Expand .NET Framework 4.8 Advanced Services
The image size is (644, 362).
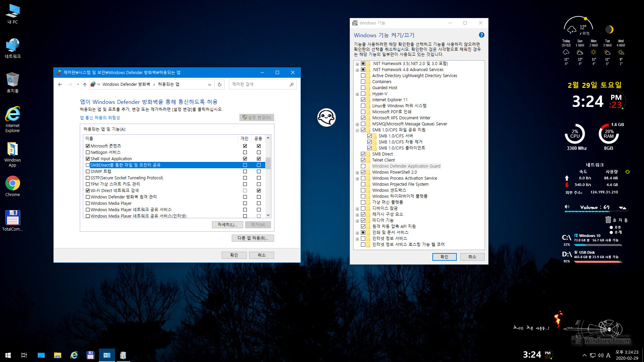357,70
